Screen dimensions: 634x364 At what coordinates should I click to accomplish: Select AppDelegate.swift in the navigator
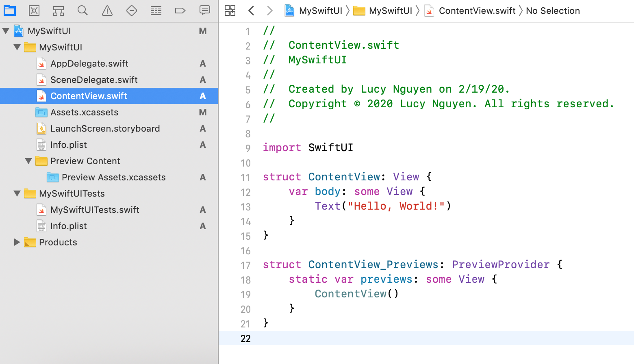coord(89,63)
